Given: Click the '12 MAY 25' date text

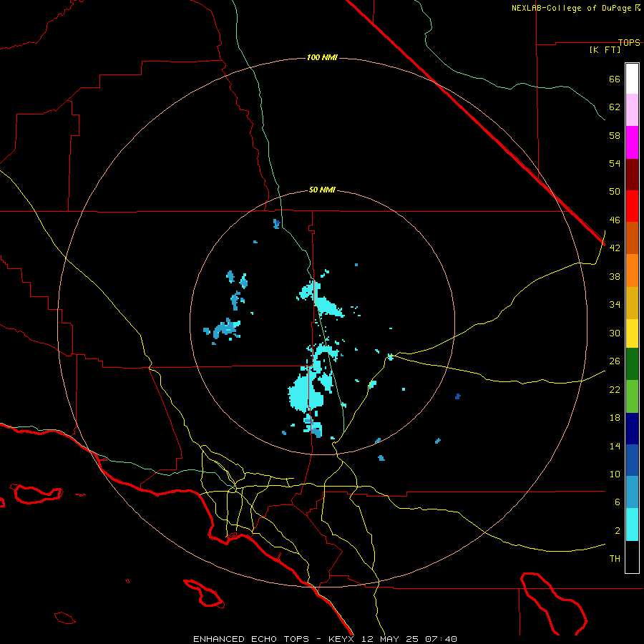Looking at the screenshot, I should point(390,639).
